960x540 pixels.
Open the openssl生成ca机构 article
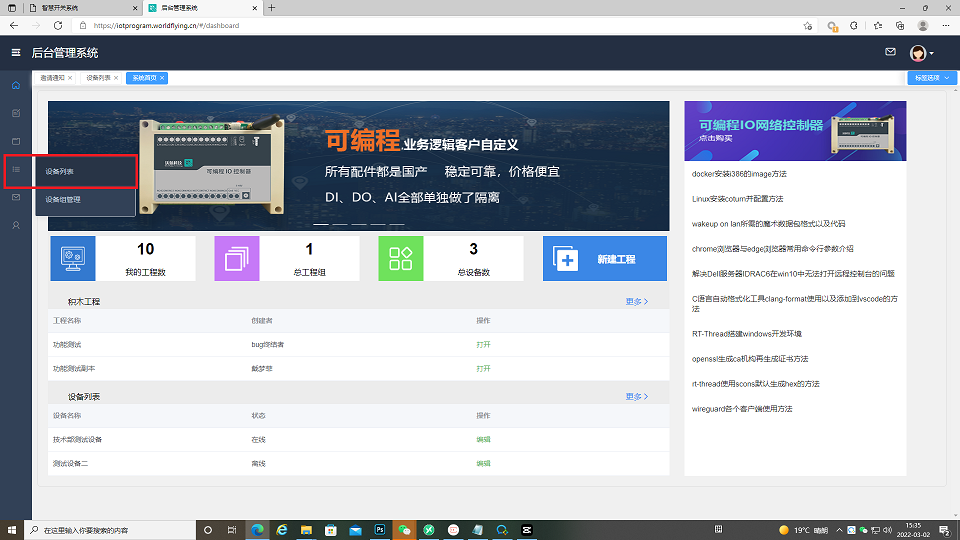[750, 359]
